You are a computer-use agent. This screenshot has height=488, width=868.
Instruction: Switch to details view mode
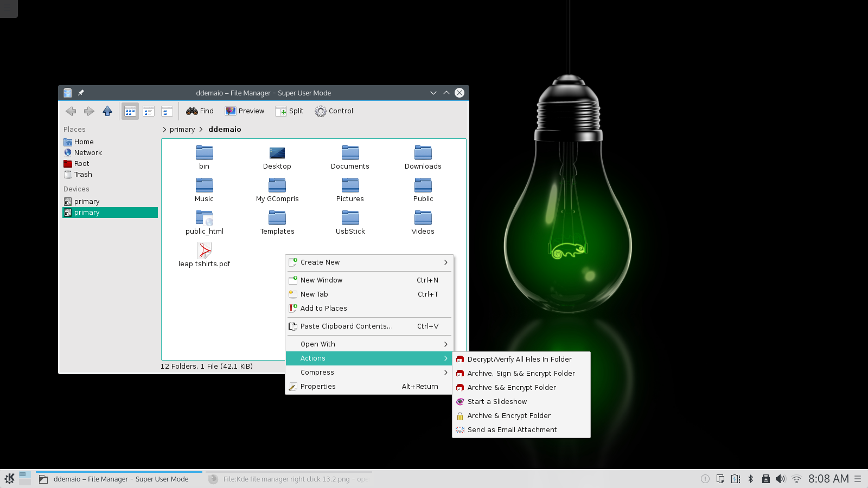click(149, 111)
